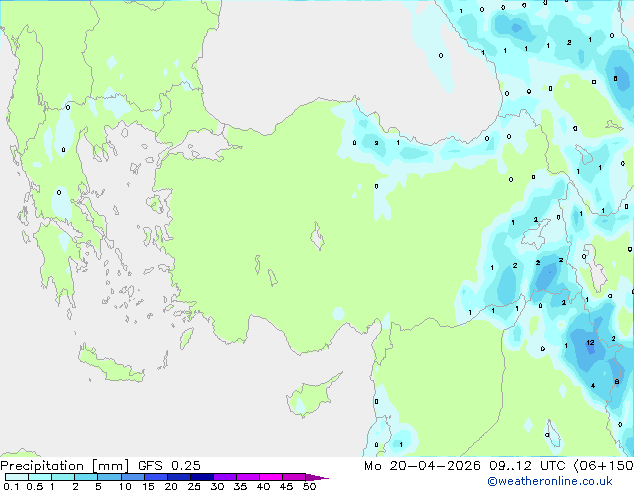Click the over-50 arrow tip of legend
Image resolution: width=634 pixels, height=490 pixels.
[317, 477]
